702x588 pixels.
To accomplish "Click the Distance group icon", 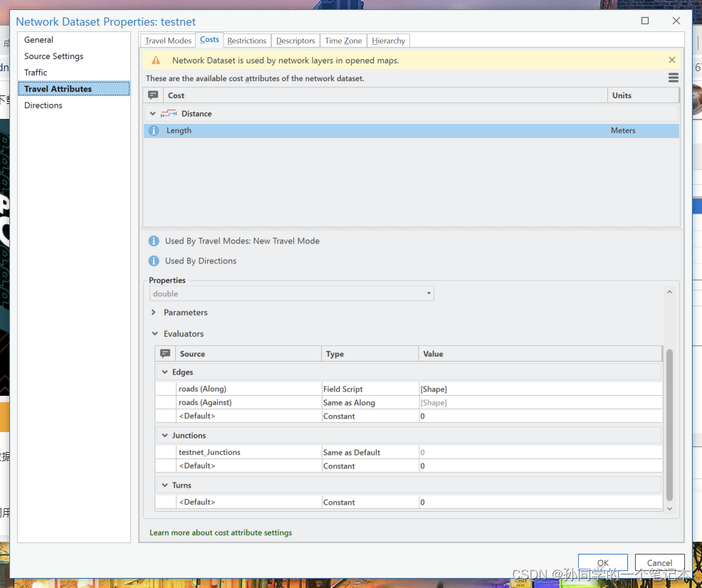I will click(x=168, y=114).
